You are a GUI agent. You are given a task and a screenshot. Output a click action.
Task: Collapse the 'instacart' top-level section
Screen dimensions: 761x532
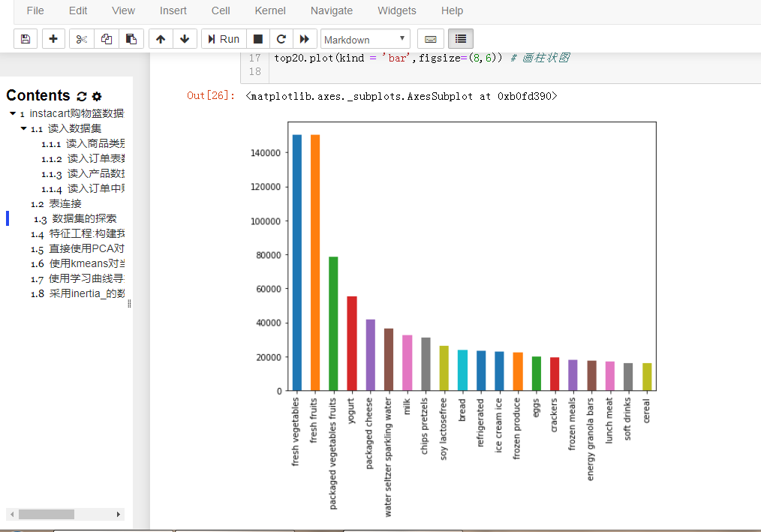point(13,114)
